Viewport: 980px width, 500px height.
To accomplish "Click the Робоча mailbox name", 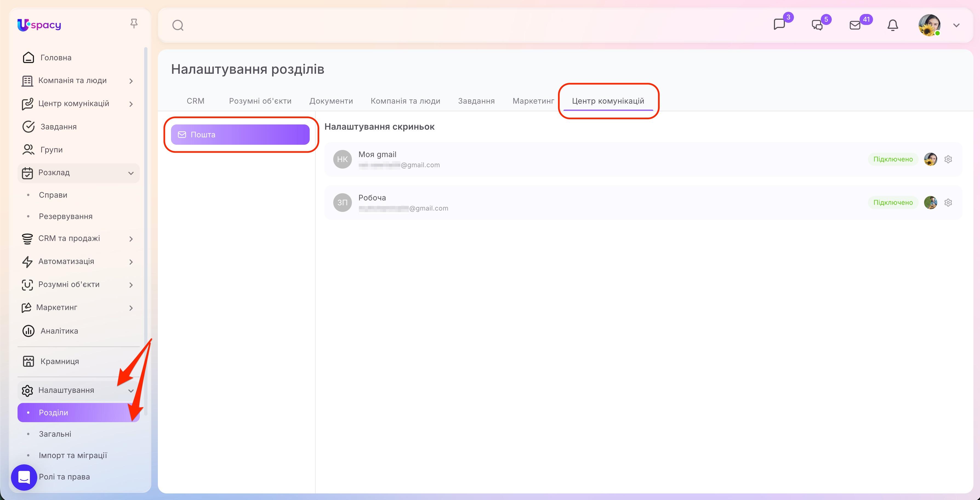I will (372, 197).
